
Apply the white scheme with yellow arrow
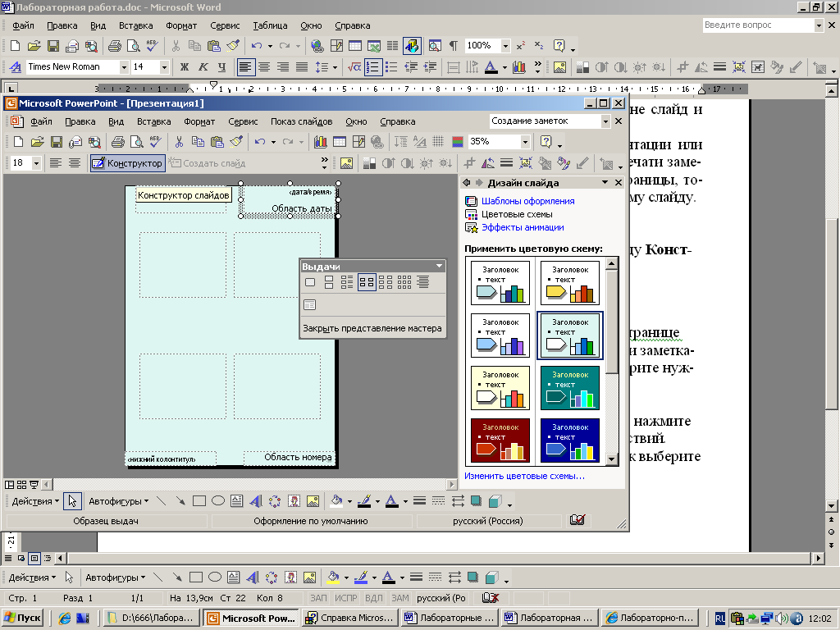point(570,283)
